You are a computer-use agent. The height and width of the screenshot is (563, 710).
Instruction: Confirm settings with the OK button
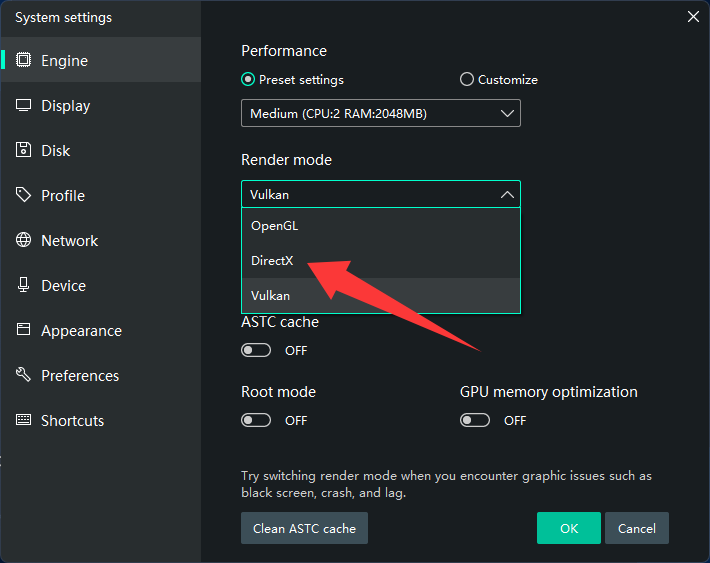568,528
